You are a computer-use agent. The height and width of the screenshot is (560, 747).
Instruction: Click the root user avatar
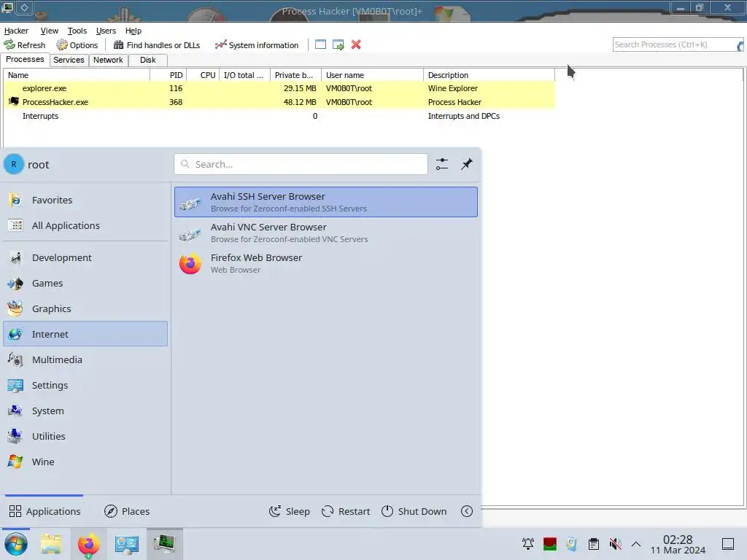pyautogui.click(x=14, y=164)
